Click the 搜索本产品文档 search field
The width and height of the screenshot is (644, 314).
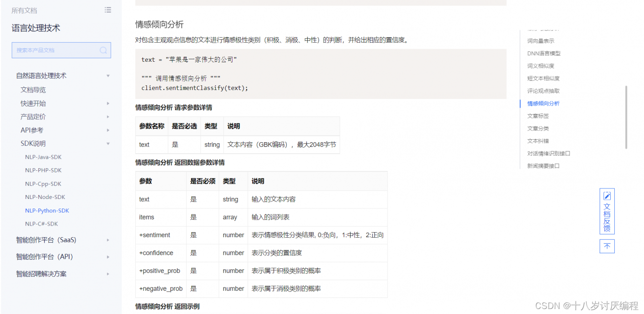[55, 50]
